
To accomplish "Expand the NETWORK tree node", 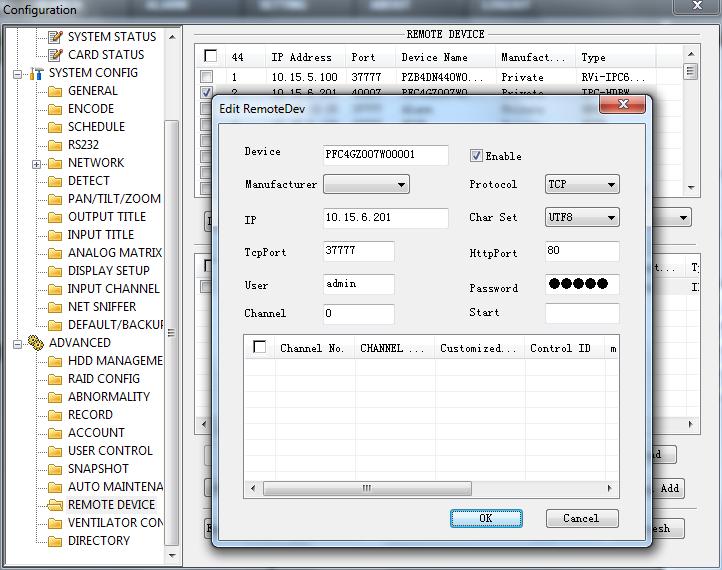I will (36, 164).
